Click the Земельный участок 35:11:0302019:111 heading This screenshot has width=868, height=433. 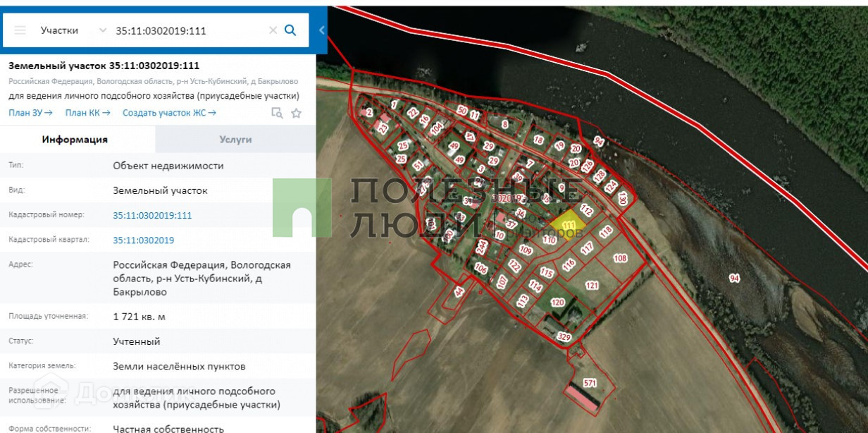(104, 66)
